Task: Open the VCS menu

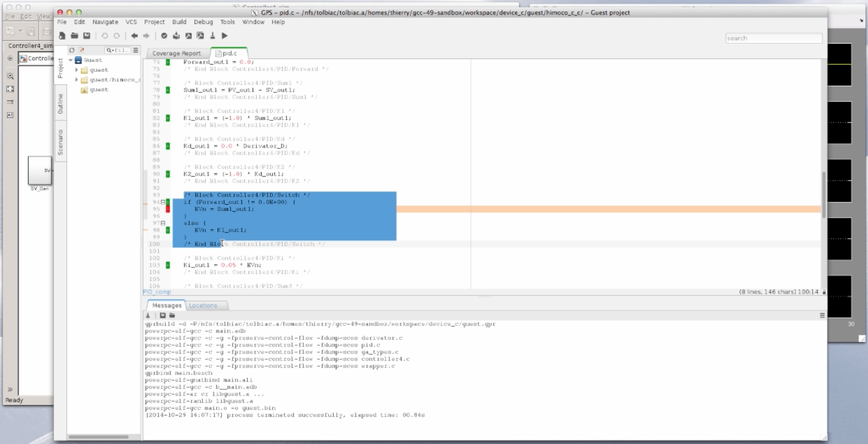Action: point(131,22)
